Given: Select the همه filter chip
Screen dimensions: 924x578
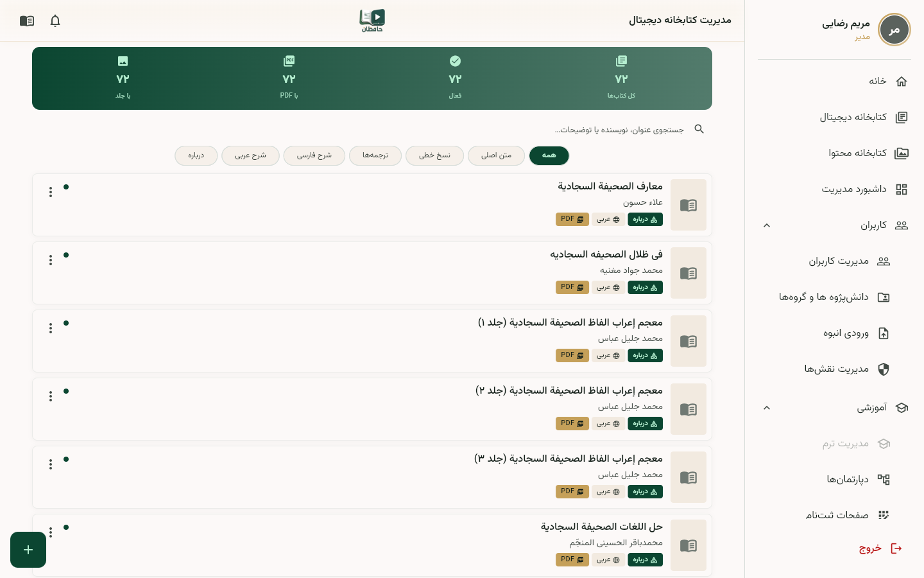Looking at the screenshot, I should (x=549, y=155).
